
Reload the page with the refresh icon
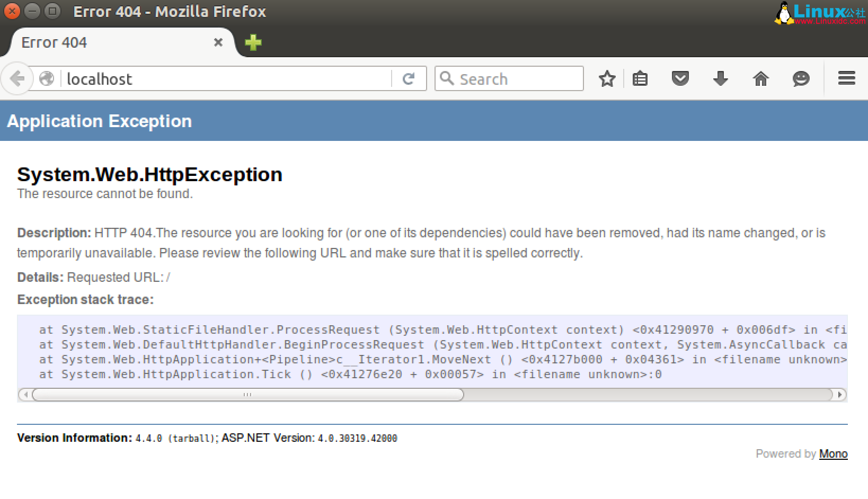[409, 78]
